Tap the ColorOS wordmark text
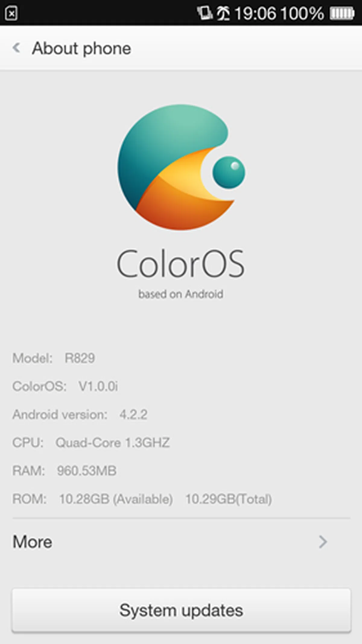The height and width of the screenshot is (644, 362). (x=180, y=263)
